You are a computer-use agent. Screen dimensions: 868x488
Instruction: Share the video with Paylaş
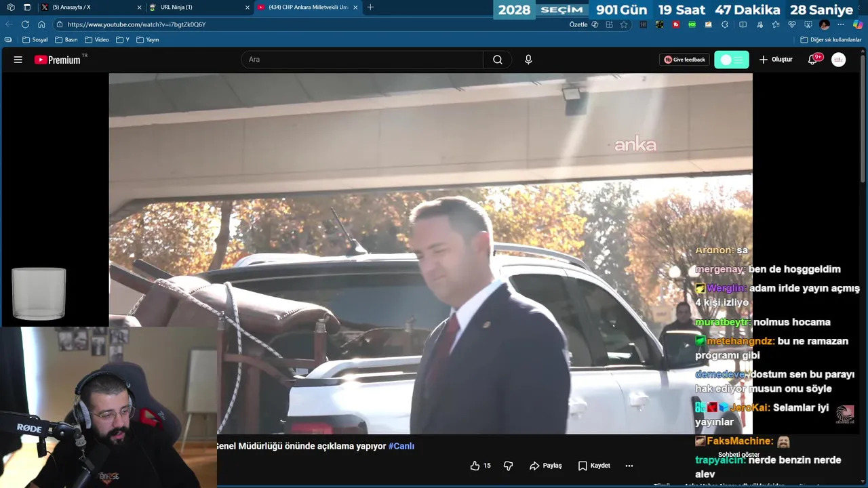546,466
